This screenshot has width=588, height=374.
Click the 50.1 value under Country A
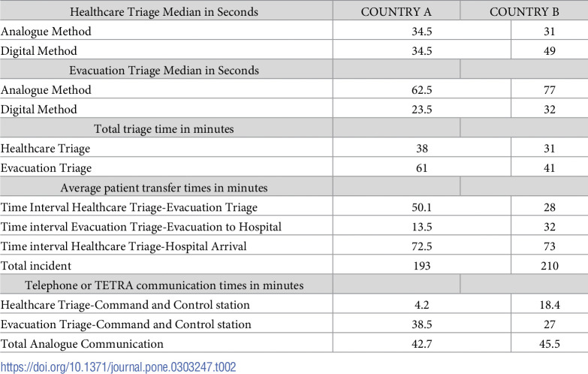point(422,207)
